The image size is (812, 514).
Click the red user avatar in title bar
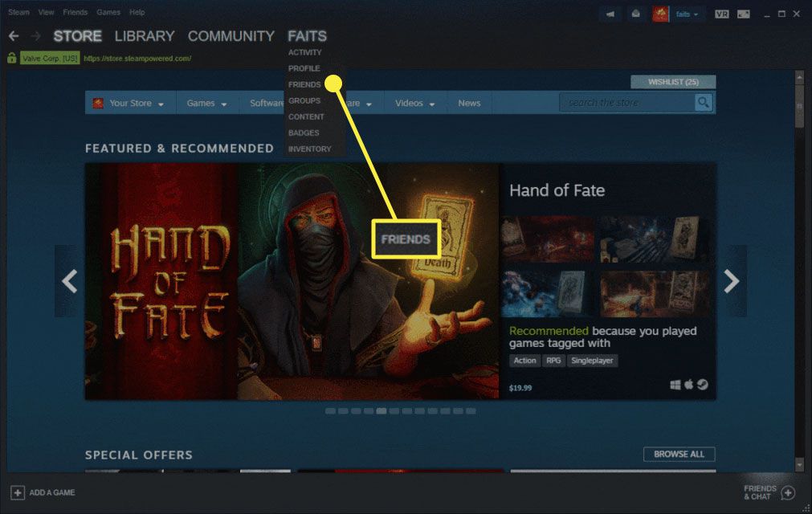click(x=660, y=14)
